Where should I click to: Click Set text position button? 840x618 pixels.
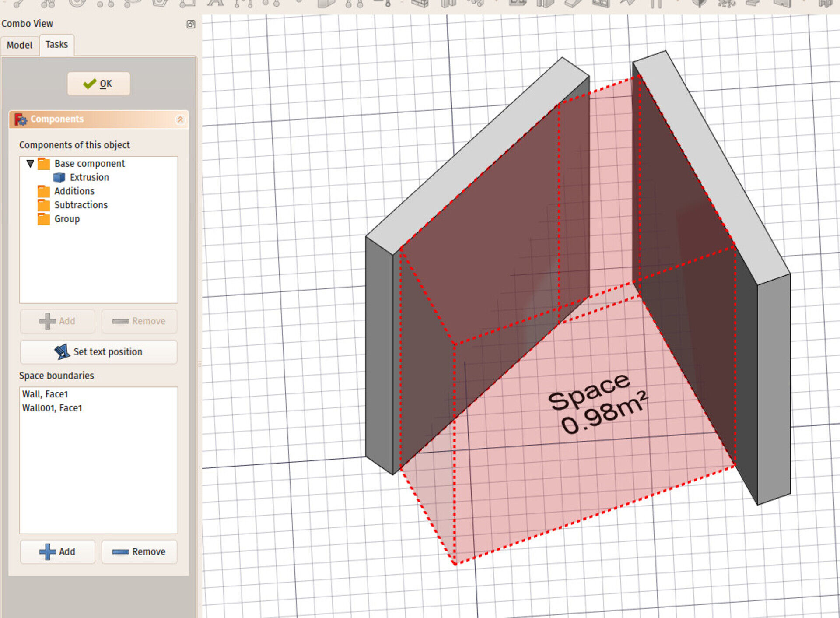point(99,352)
